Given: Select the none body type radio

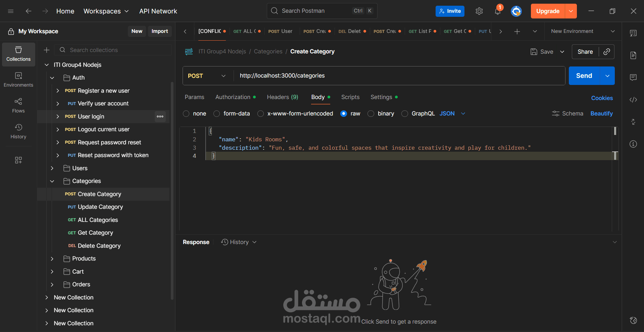Looking at the screenshot, I should pos(186,114).
